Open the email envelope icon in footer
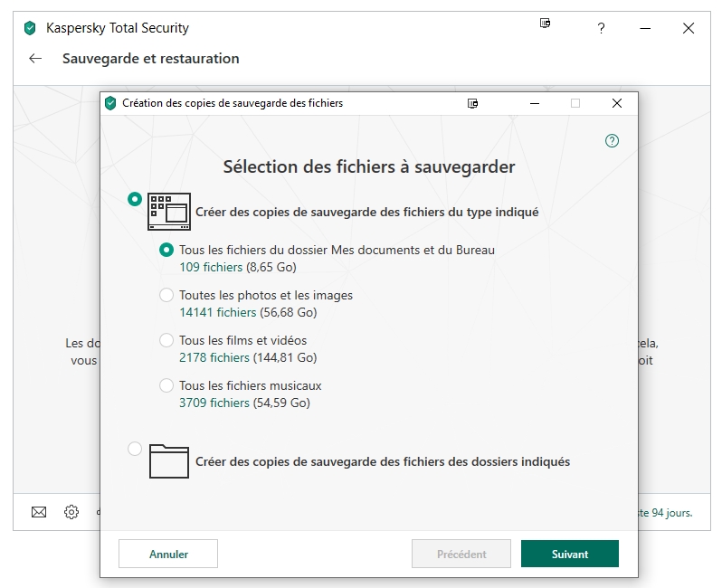This screenshot has height=588, width=722. (x=39, y=512)
